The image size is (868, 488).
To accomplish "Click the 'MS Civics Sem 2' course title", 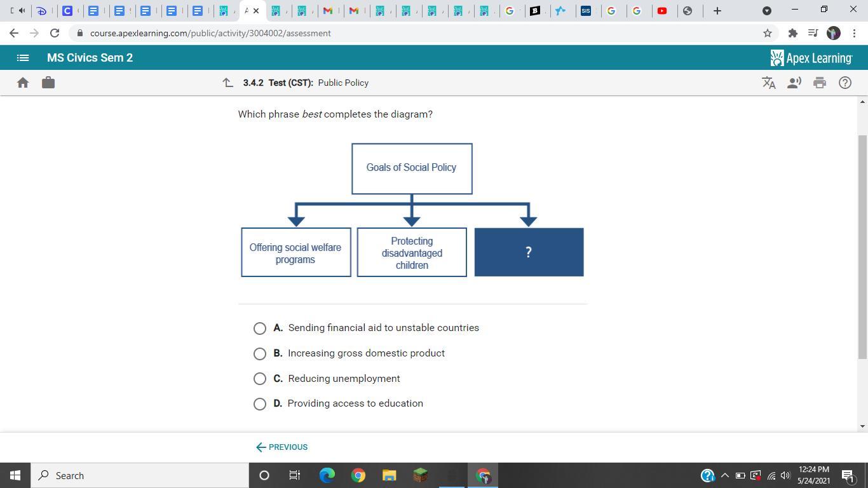I will pos(90,58).
